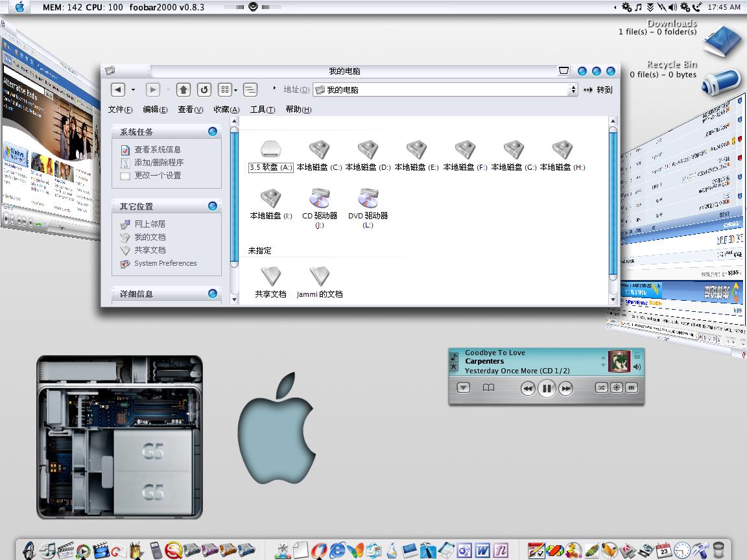Open the clock icon in the dock

(682, 550)
